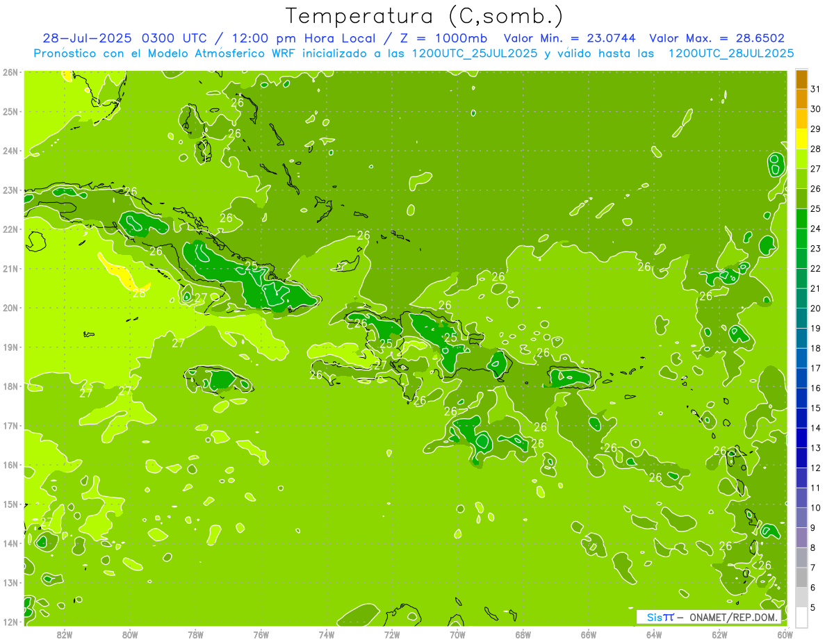Click the colorbar label 8

(x=813, y=548)
